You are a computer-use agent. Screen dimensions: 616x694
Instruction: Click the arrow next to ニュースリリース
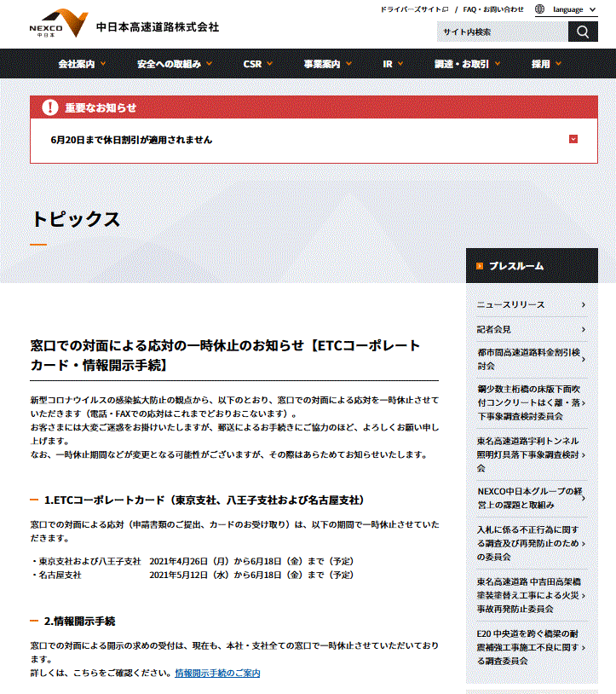(583, 304)
